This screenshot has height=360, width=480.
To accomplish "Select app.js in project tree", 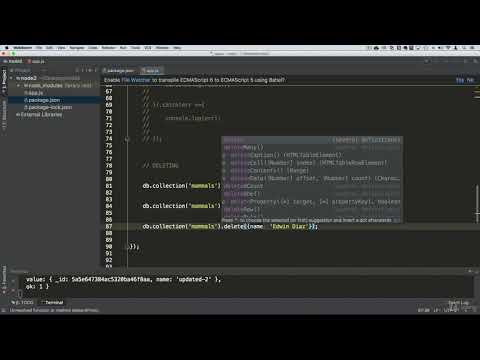I will (x=34, y=93).
